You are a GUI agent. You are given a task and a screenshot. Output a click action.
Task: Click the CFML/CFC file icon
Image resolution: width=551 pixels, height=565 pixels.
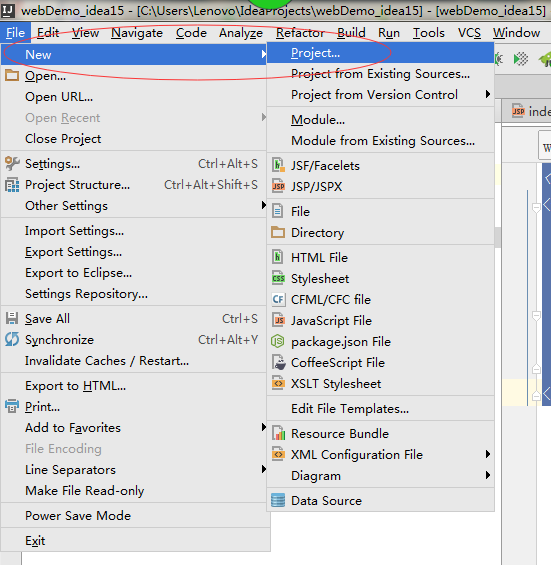click(278, 299)
